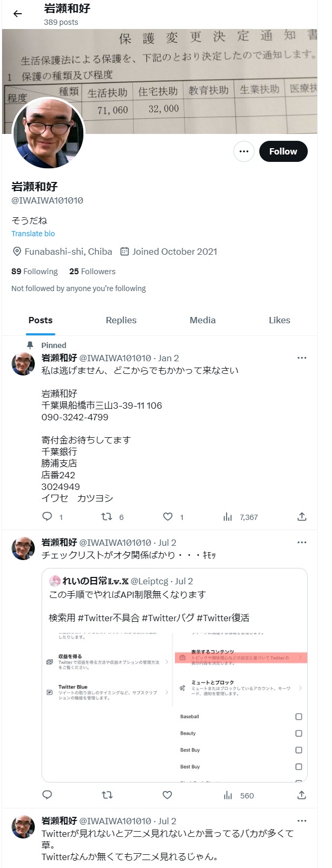Click the Translate bio link

[x=33, y=234]
